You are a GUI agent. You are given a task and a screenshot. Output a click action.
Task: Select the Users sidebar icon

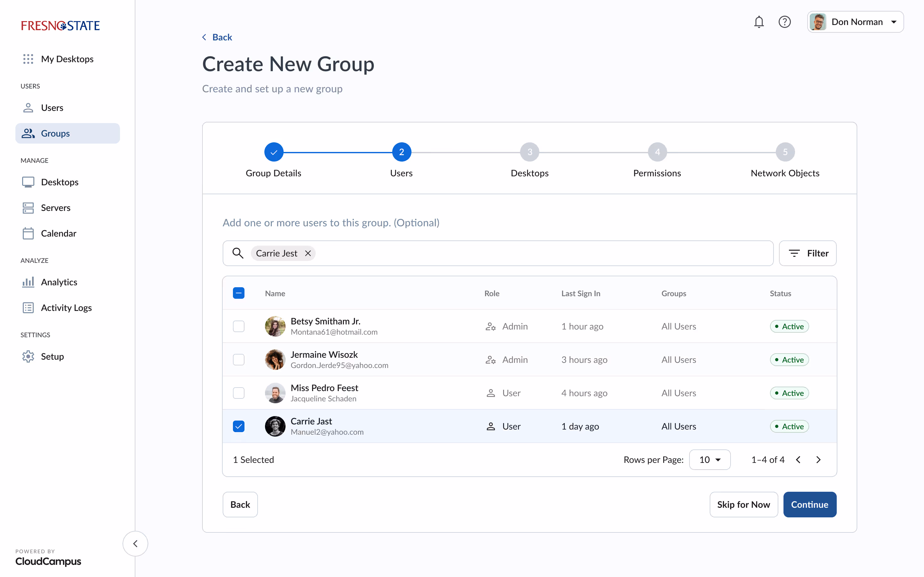click(x=28, y=108)
